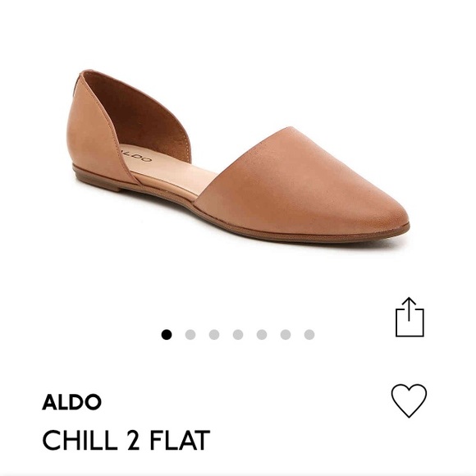Show the fourth carousel image dot

click(238, 335)
